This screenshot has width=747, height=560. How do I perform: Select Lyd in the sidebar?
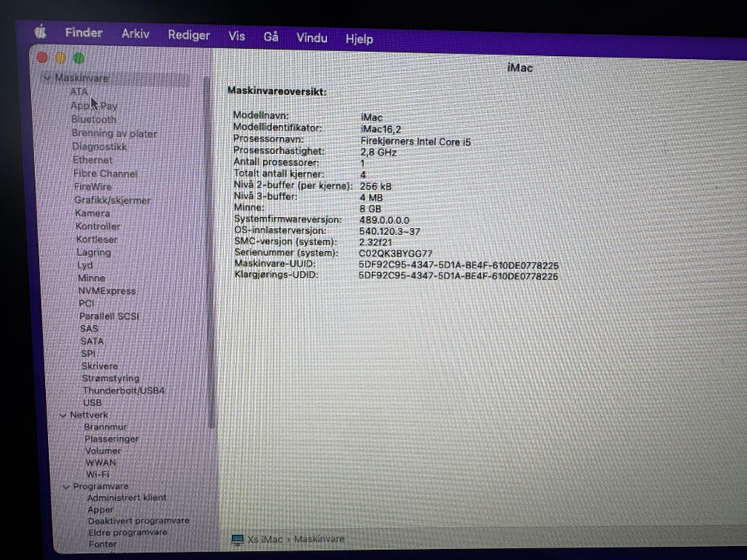(85, 265)
